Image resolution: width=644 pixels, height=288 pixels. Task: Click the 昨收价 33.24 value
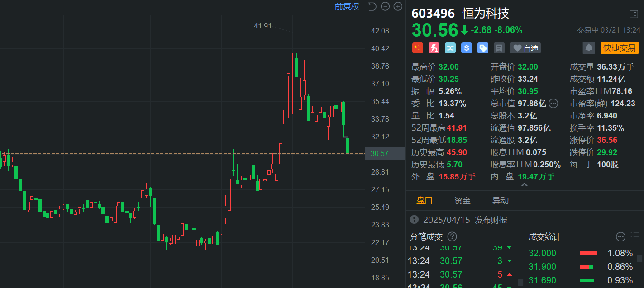point(528,79)
